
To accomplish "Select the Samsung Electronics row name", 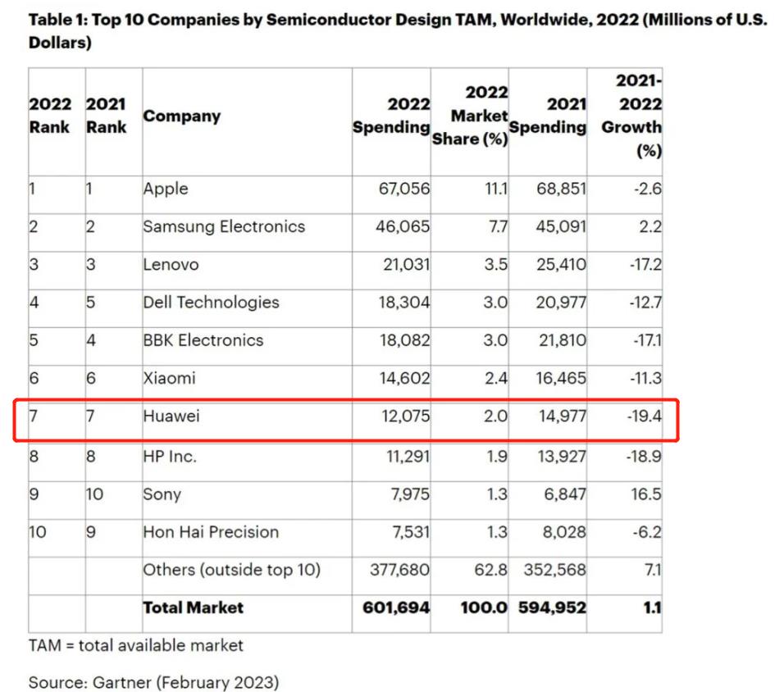I will point(224,226).
